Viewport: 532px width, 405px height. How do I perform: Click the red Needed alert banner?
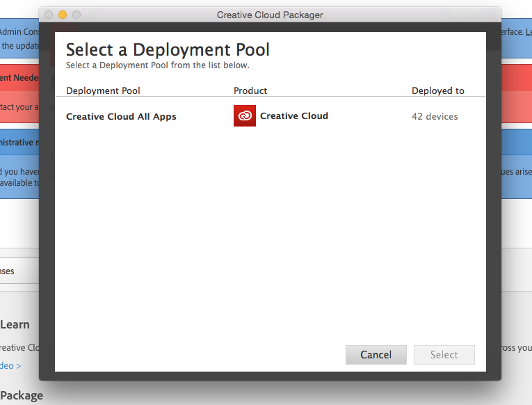pos(19,78)
